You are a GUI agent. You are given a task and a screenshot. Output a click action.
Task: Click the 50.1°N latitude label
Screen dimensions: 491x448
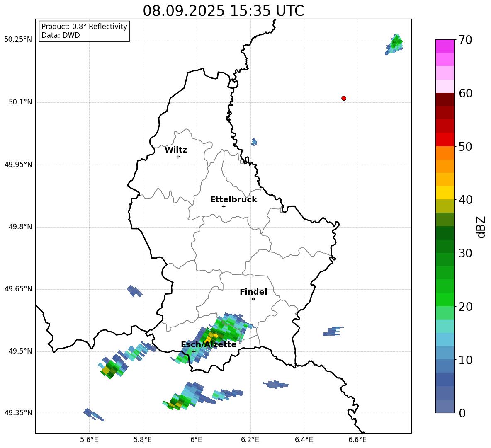click(20, 102)
